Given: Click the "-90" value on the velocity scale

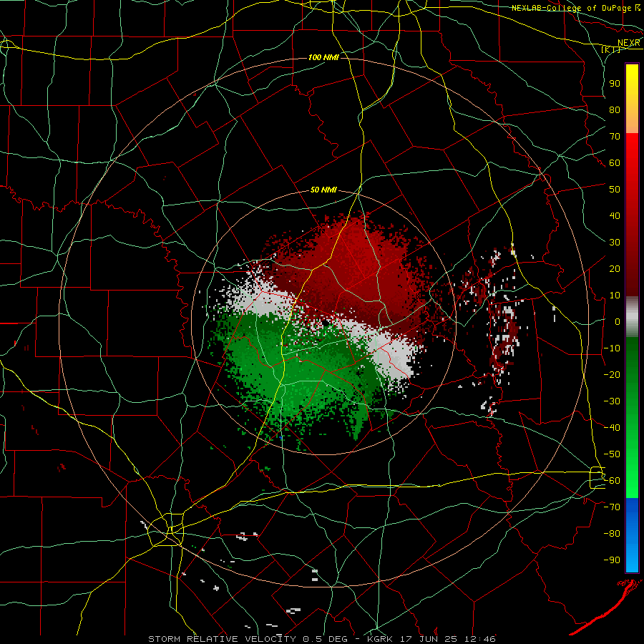Looking at the screenshot, I should click(612, 560).
